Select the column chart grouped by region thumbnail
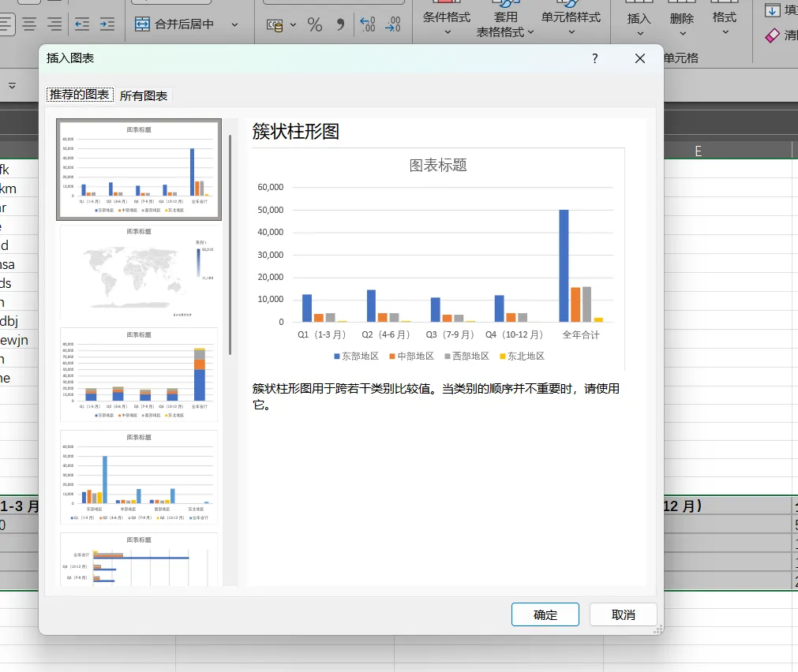Screen dimensions: 798x672 click(139, 477)
